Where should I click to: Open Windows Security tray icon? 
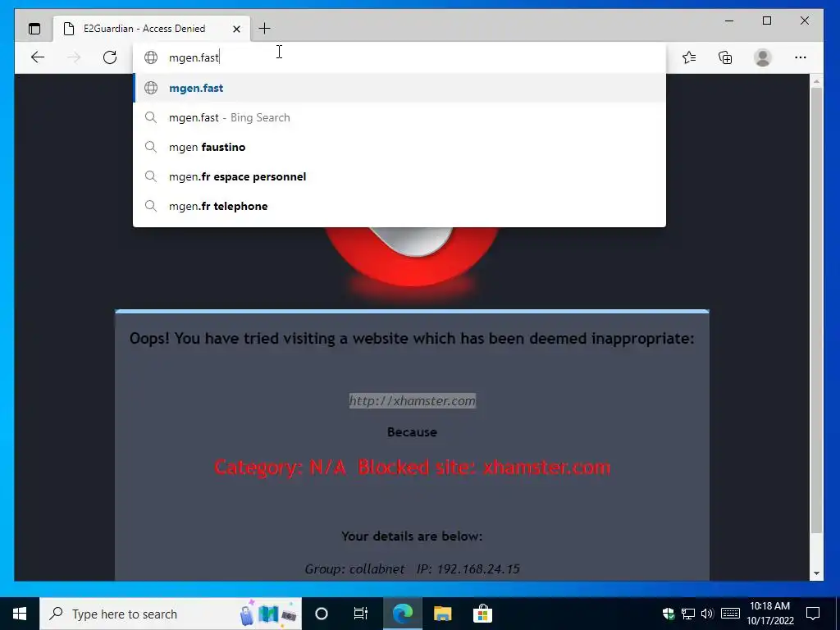(669, 614)
